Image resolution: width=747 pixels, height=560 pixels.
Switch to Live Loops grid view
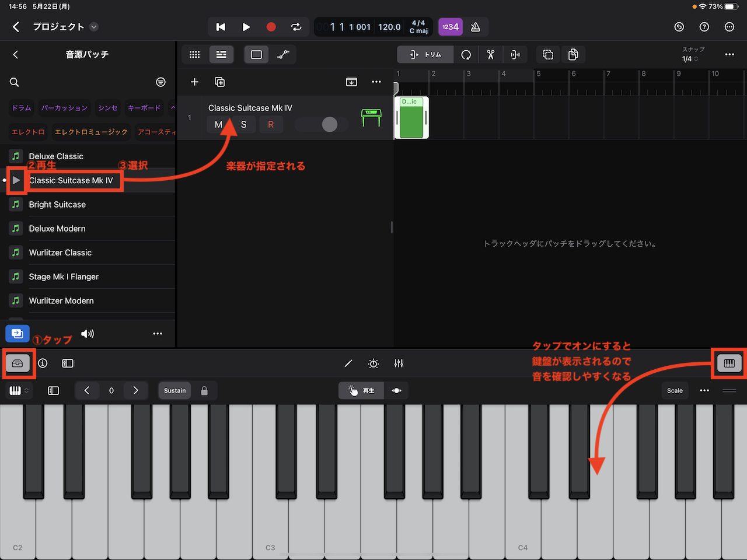195,54
